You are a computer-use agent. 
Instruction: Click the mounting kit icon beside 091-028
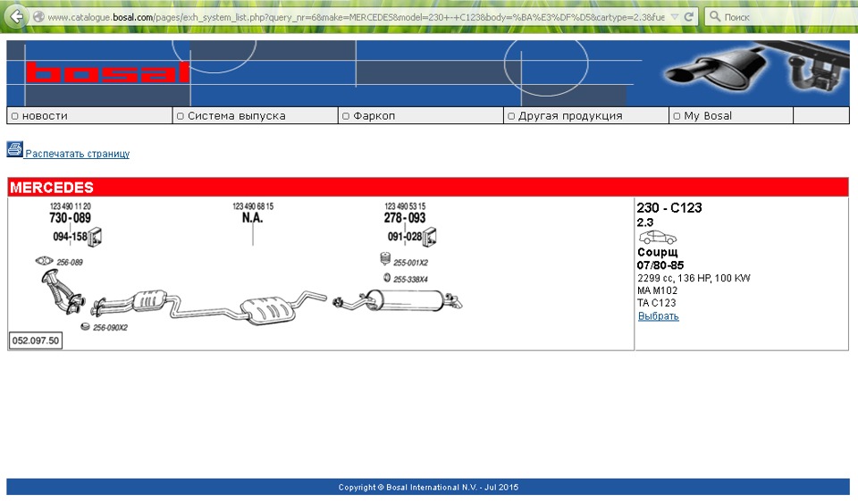pos(430,237)
